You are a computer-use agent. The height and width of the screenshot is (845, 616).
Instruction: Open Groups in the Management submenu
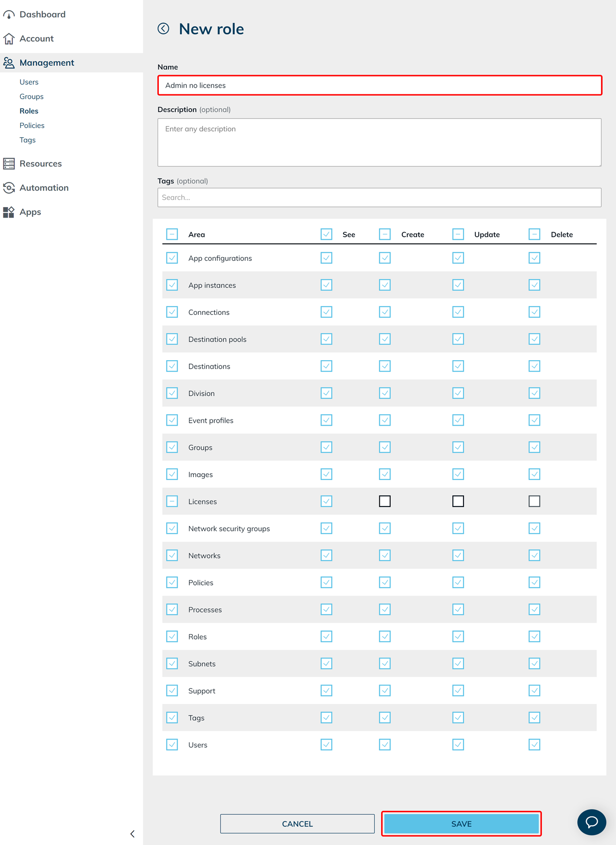[31, 96]
